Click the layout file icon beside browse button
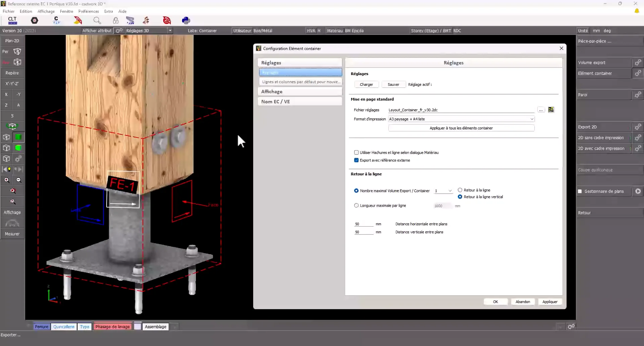This screenshot has height=346, width=644. pos(551,110)
